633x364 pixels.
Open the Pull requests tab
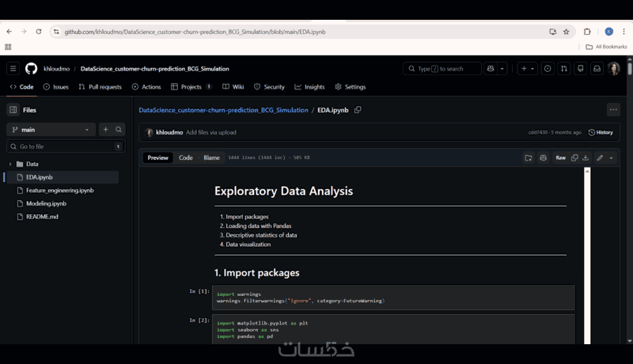click(100, 87)
